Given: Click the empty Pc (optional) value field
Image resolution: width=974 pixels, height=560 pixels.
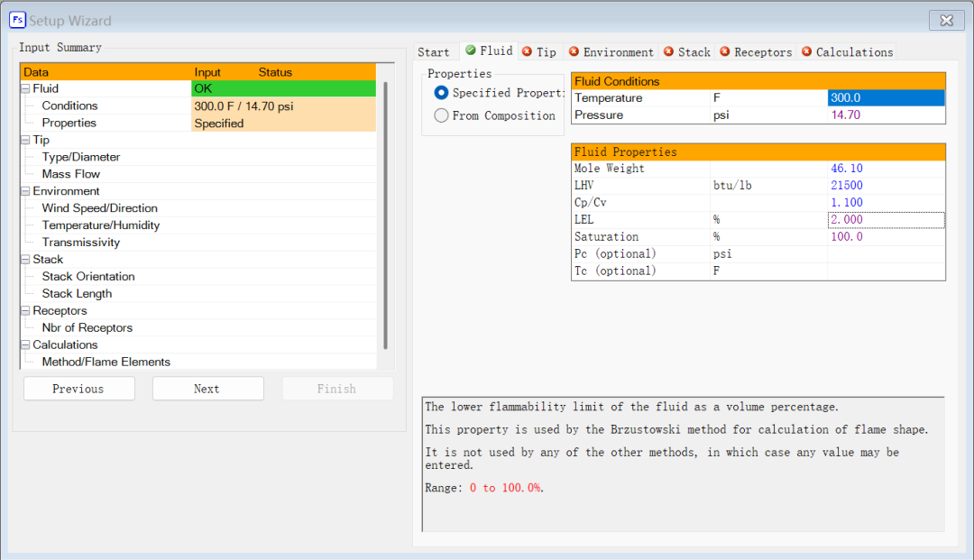Looking at the screenshot, I should [x=886, y=254].
